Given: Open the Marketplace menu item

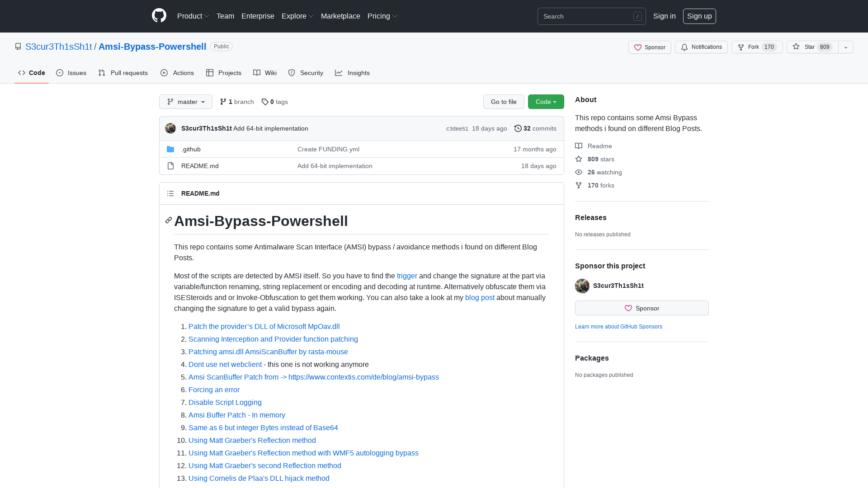Looking at the screenshot, I should [x=340, y=16].
